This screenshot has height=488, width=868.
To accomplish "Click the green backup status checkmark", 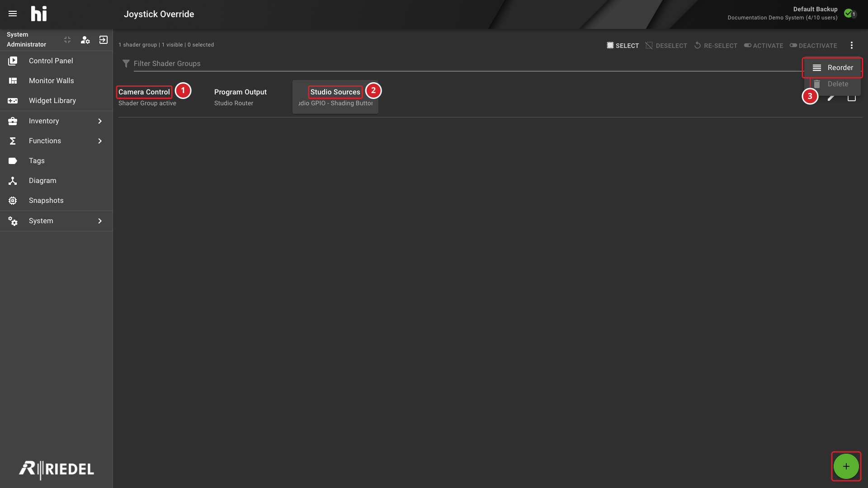I will pyautogui.click(x=849, y=13).
